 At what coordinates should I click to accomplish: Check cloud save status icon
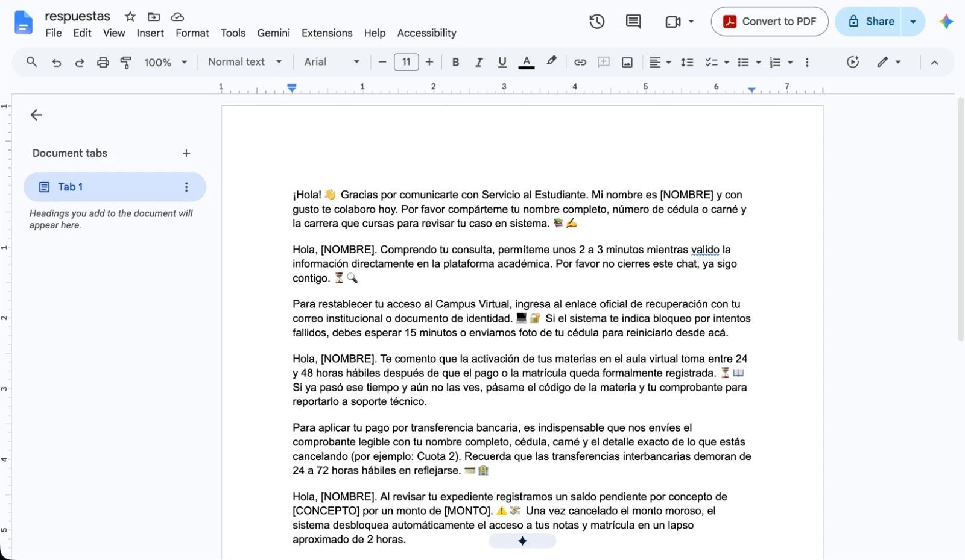(177, 16)
